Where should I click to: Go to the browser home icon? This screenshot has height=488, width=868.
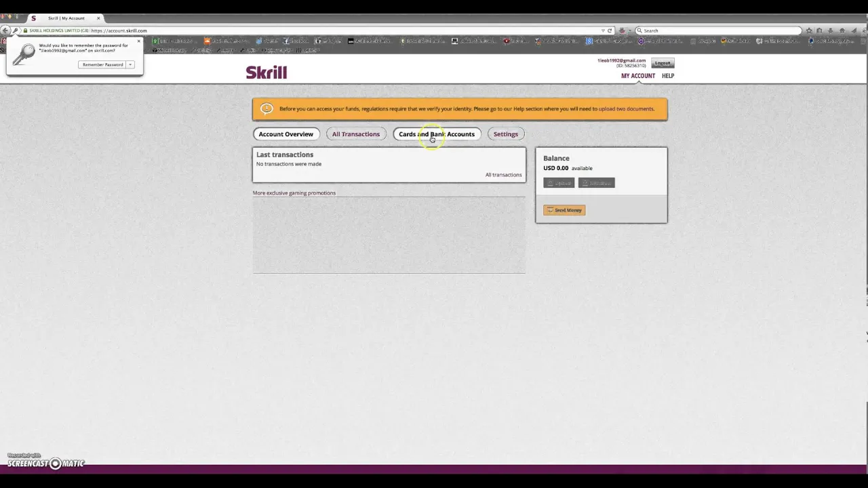point(842,30)
